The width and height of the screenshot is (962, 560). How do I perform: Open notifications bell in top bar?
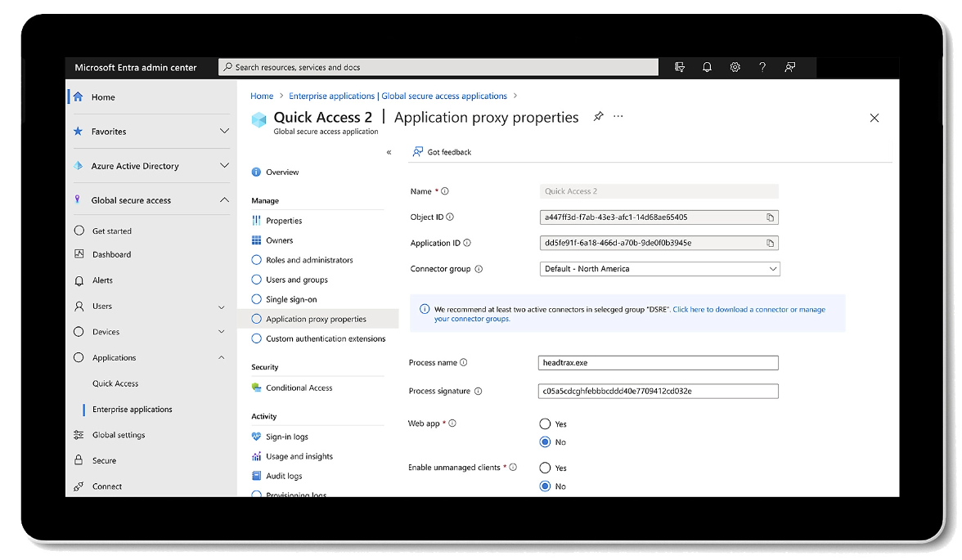(x=707, y=68)
